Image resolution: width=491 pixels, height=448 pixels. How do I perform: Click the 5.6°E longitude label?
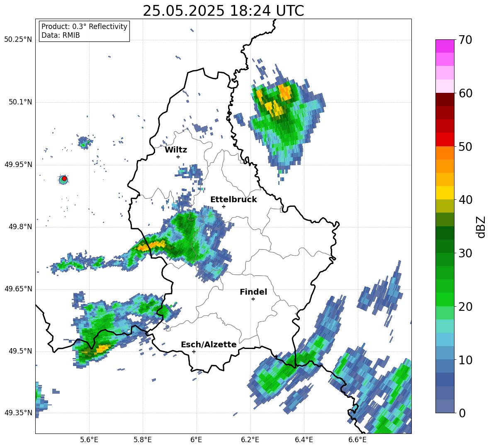point(89,440)
